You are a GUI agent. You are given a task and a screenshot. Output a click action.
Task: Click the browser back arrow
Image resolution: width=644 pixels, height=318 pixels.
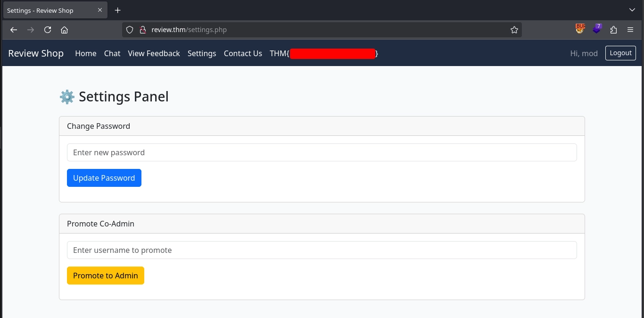(14, 30)
